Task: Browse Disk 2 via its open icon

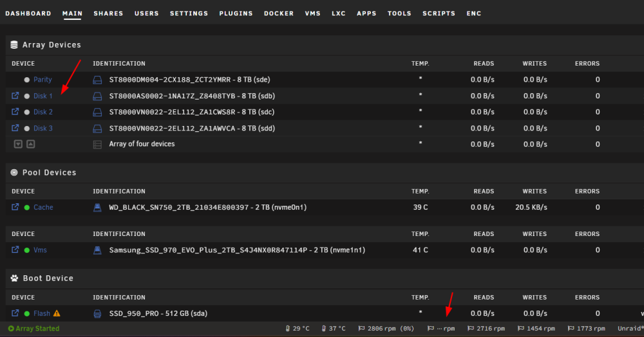Action: 15,111
